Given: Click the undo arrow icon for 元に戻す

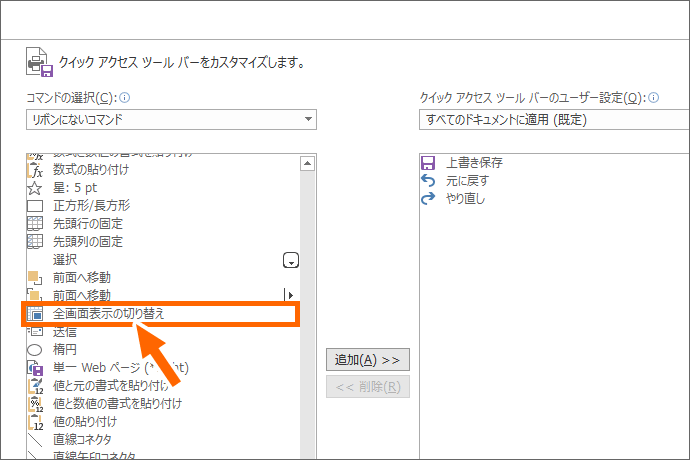Looking at the screenshot, I should (x=428, y=180).
